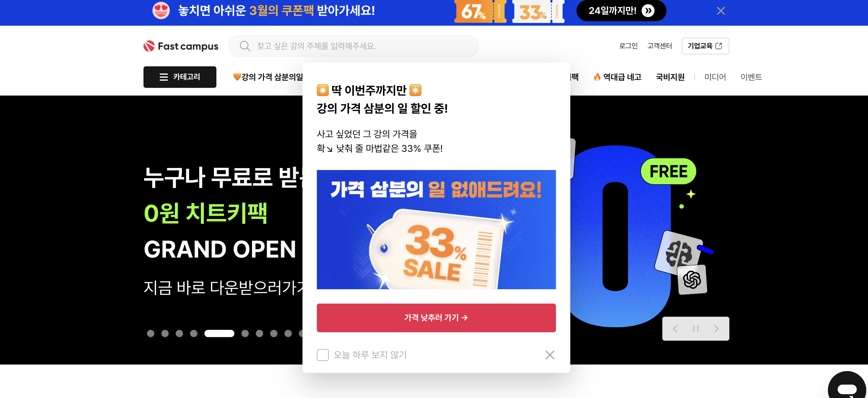Select the first carousel indicator dot
Viewport: 868px width, 398px height.
(x=151, y=333)
